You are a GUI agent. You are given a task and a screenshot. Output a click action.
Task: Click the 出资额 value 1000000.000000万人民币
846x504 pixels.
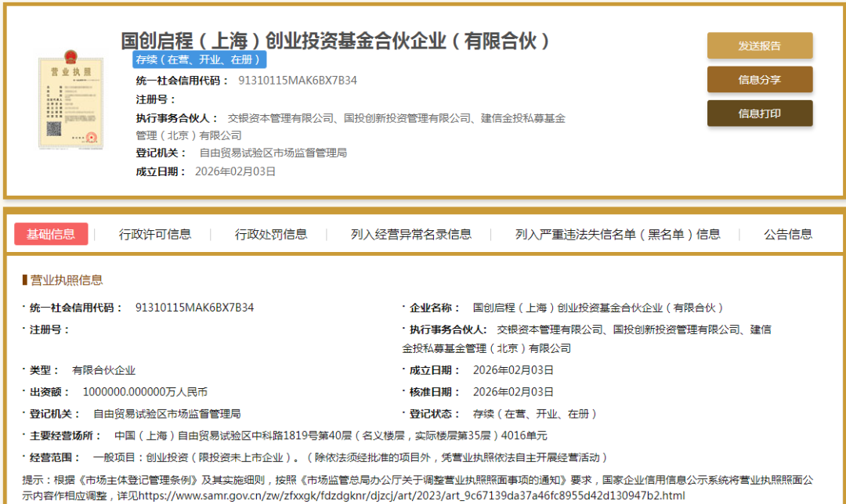(x=145, y=392)
